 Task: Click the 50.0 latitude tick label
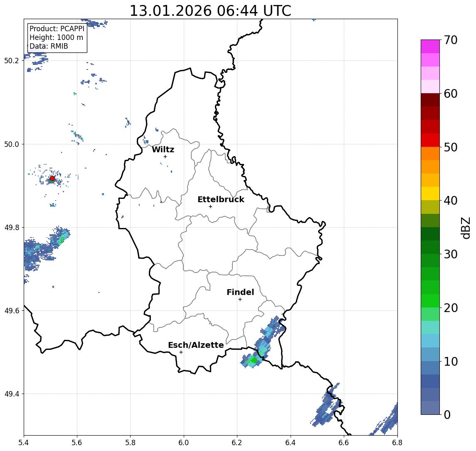click(x=12, y=144)
